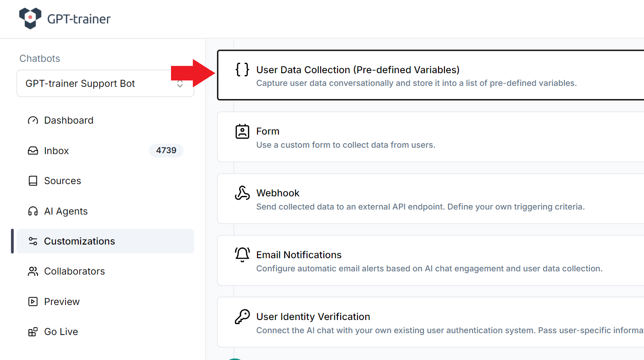This screenshot has width=644, height=360.
Task: Navigate to AI Agents
Action: 106,211
